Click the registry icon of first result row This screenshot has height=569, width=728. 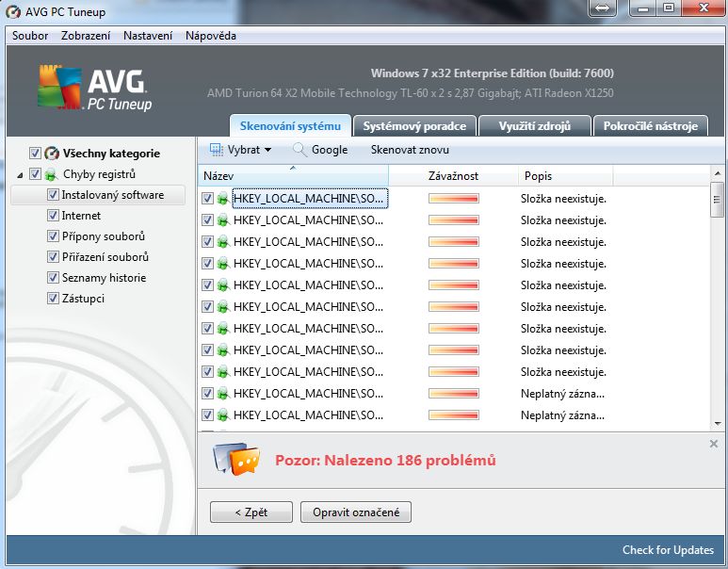[223, 199]
